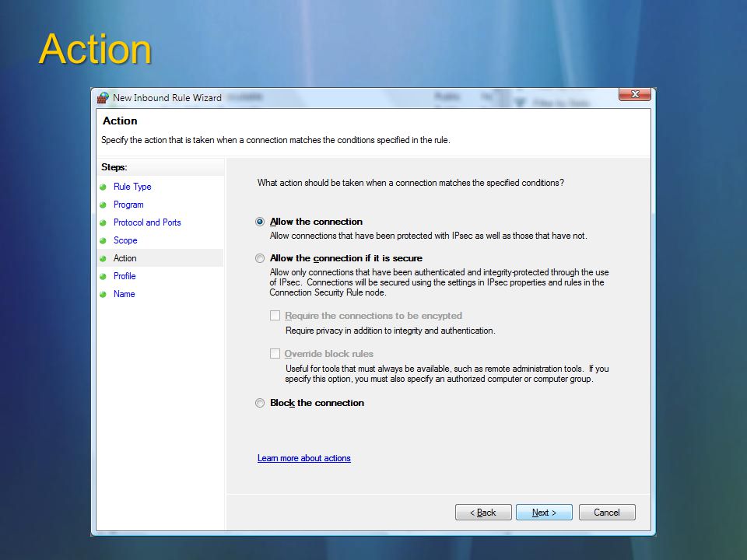Choose Allow the connection if it is secure

(x=260, y=258)
